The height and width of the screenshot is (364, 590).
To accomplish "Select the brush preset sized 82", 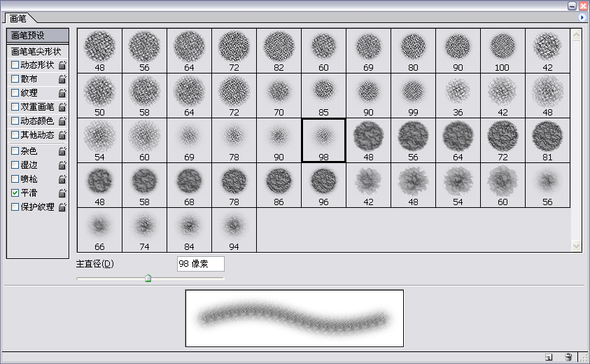I will tap(279, 51).
